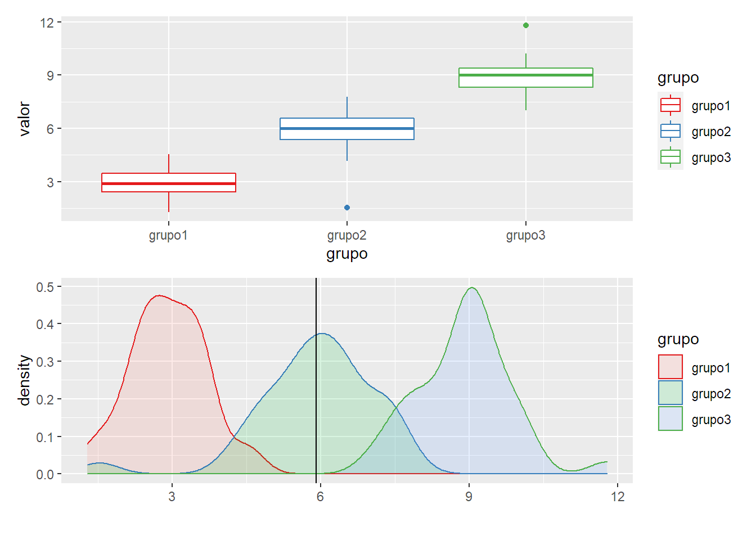
Task: Click the red grupo1 box median line
Action: click(x=169, y=183)
